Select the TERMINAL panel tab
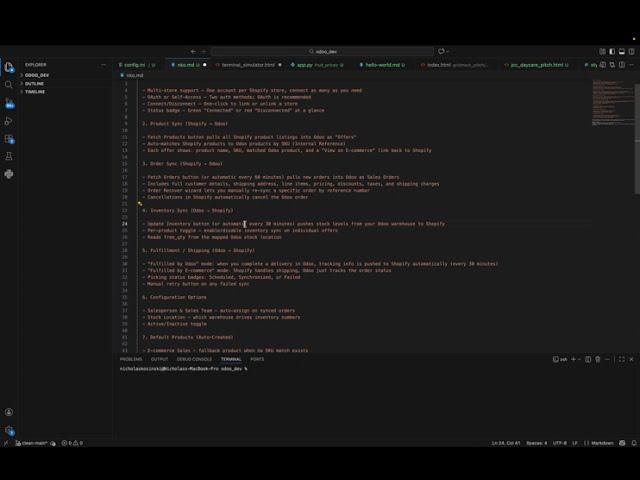Viewport: 640px width, 480px height. coord(231,359)
